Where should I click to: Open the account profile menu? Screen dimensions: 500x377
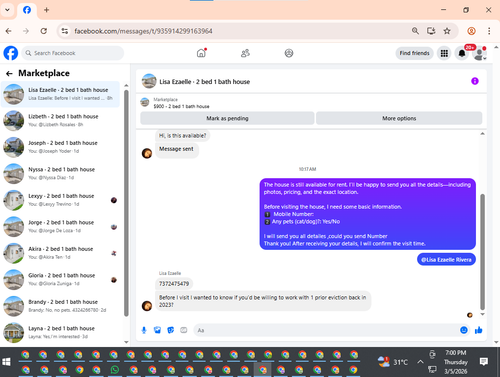pyautogui.click(x=479, y=53)
